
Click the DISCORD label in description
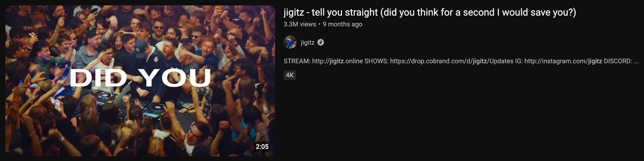pos(618,61)
